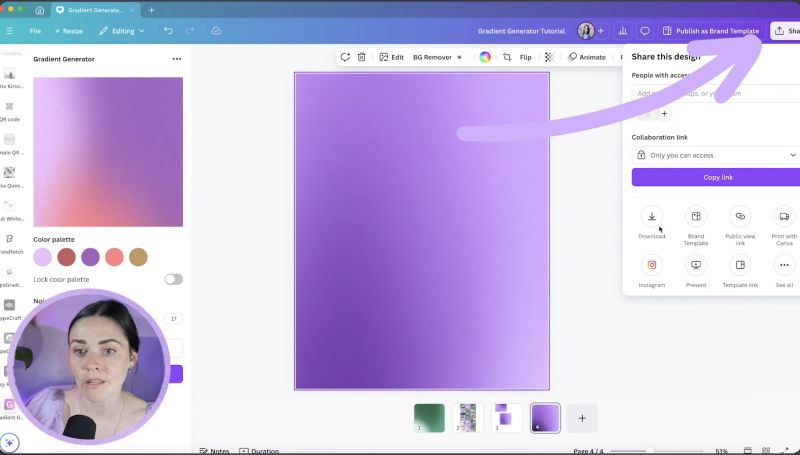Viewport: 800px width, 455px height.
Task: Open the Notes panel
Action: coord(214,451)
